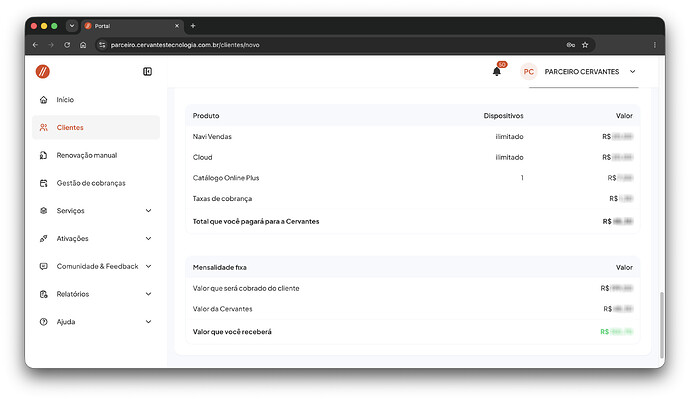690x401 pixels.
Task: Click the green R$ received amount
Action: click(x=617, y=332)
